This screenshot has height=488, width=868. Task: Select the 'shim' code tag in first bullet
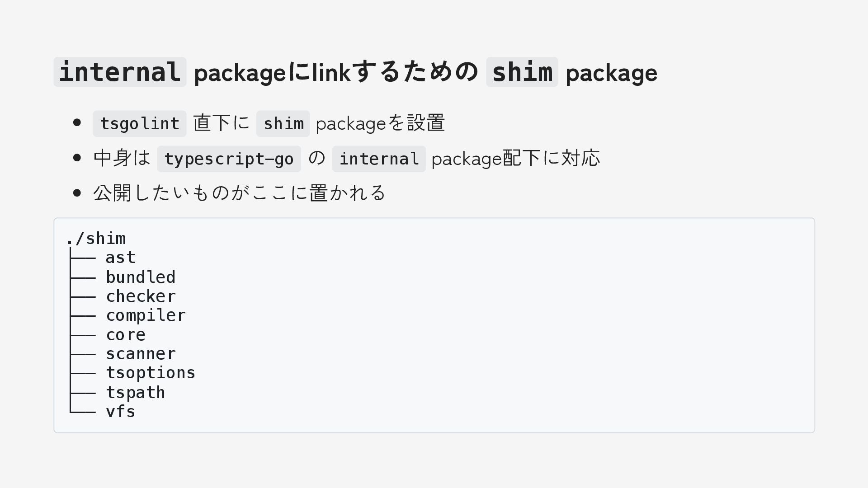click(x=283, y=123)
